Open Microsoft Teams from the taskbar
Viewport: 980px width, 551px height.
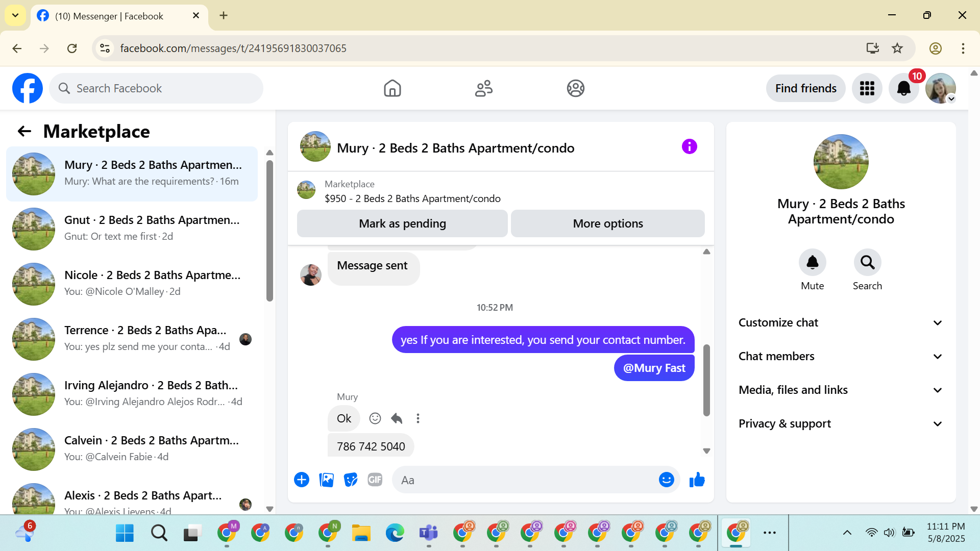click(x=428, y=533)
